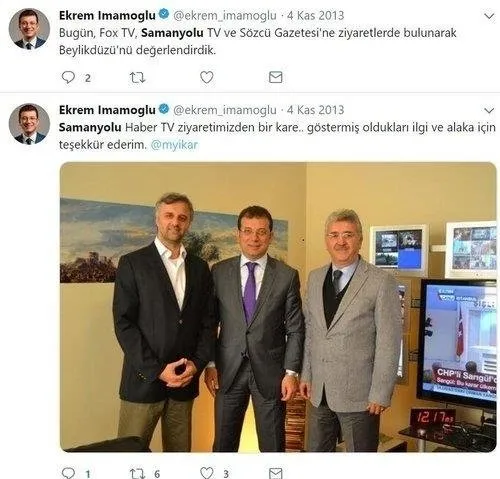This screenshot has height=479, width=500.
Task: Like the second tweet with photo
Action: coord(207,473)
